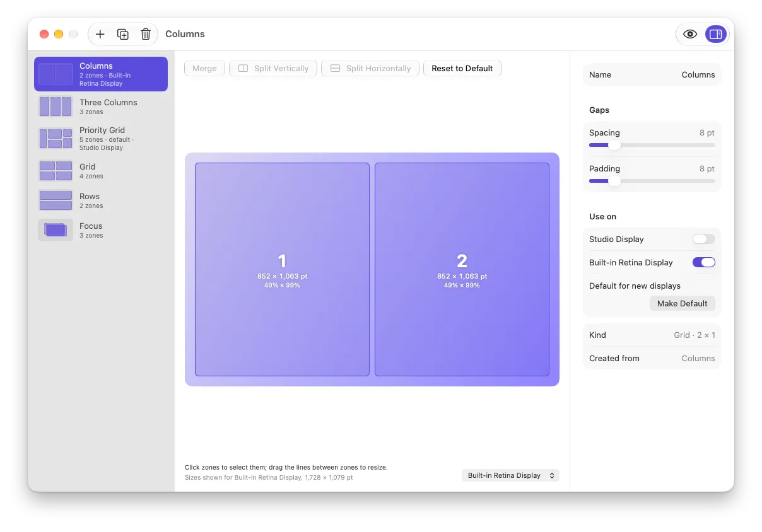Click the sizes shown for display note
Image resolution: width=762 pixels, height=532 pixels.
[x=269, y=477]
